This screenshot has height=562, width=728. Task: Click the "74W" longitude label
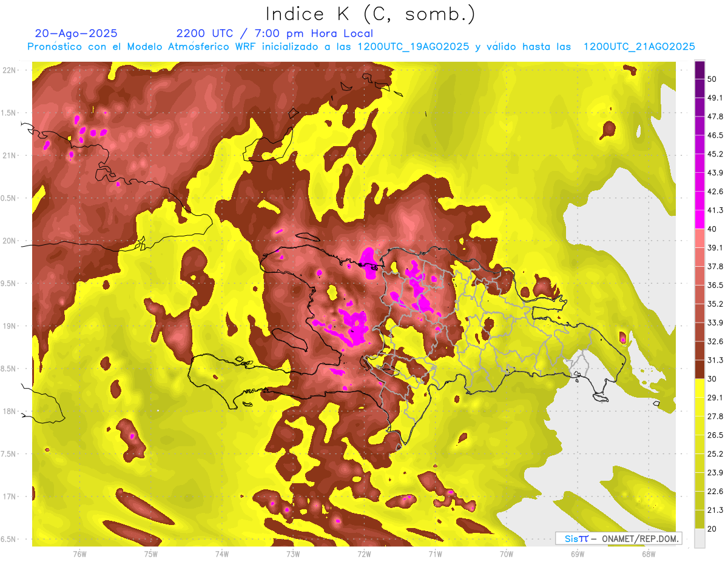(222, 554)
